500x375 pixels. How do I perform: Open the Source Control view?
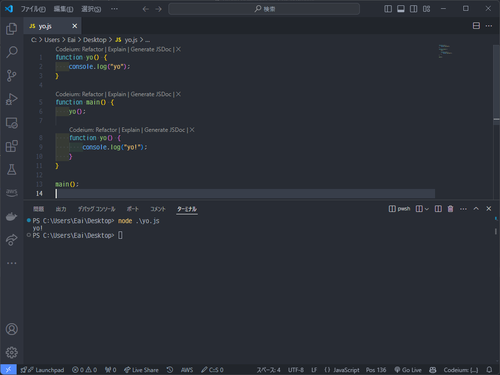tap(12, 76)
